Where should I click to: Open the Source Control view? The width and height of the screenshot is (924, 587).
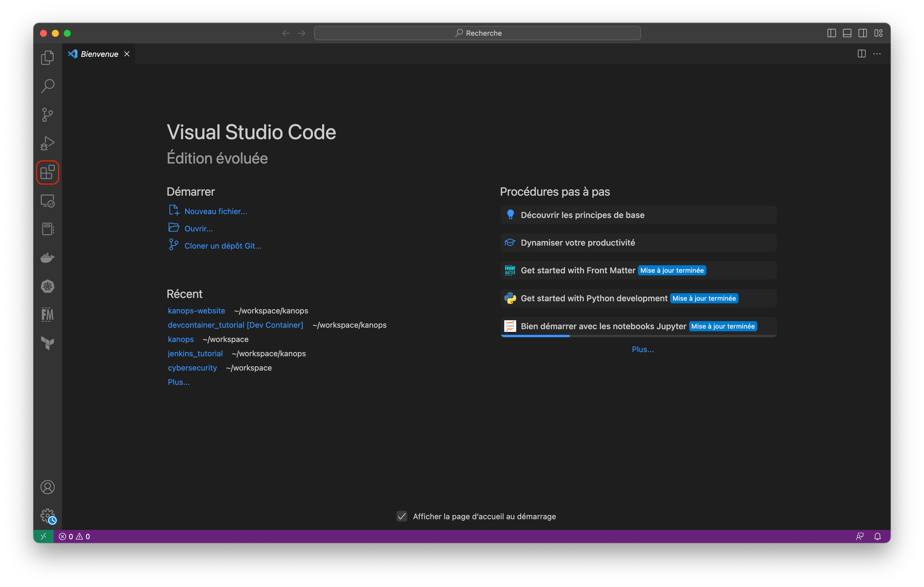47,115
